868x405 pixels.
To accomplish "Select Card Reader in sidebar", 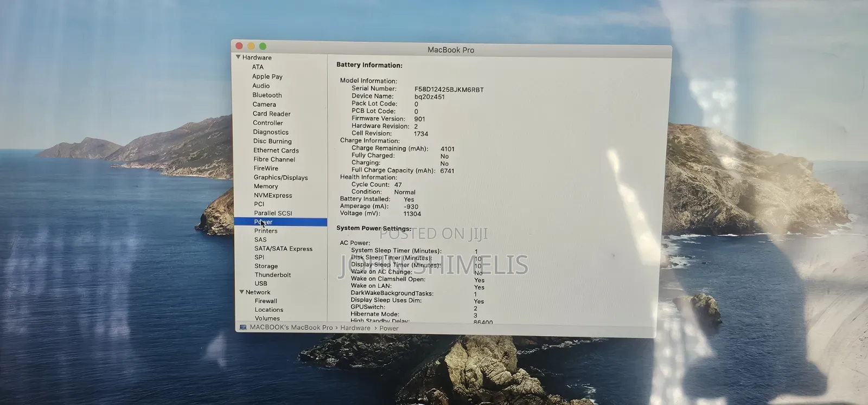I will 272,114.
